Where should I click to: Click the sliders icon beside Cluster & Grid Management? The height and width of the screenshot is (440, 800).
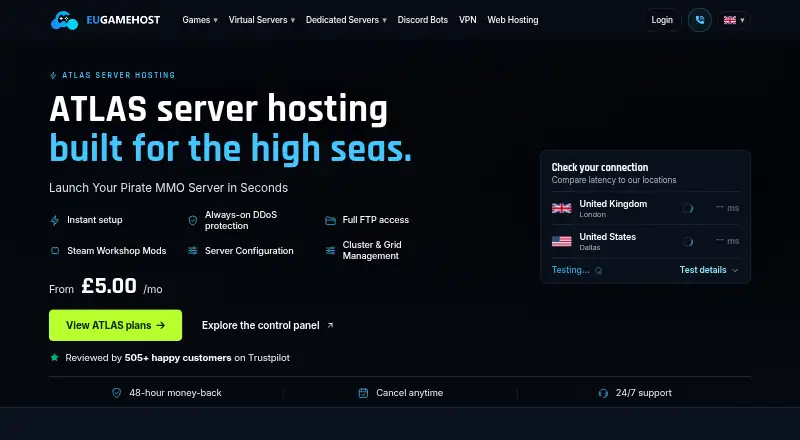(x=330, y=251)
